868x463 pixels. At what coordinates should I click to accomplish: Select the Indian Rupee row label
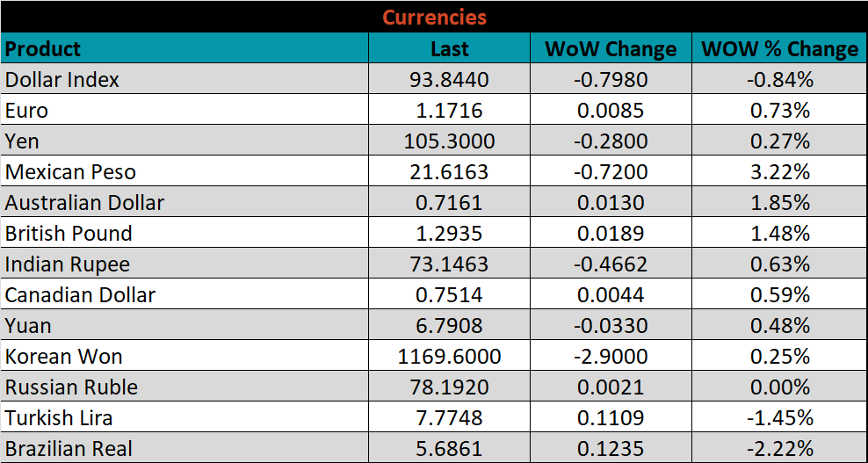(67, 264)
